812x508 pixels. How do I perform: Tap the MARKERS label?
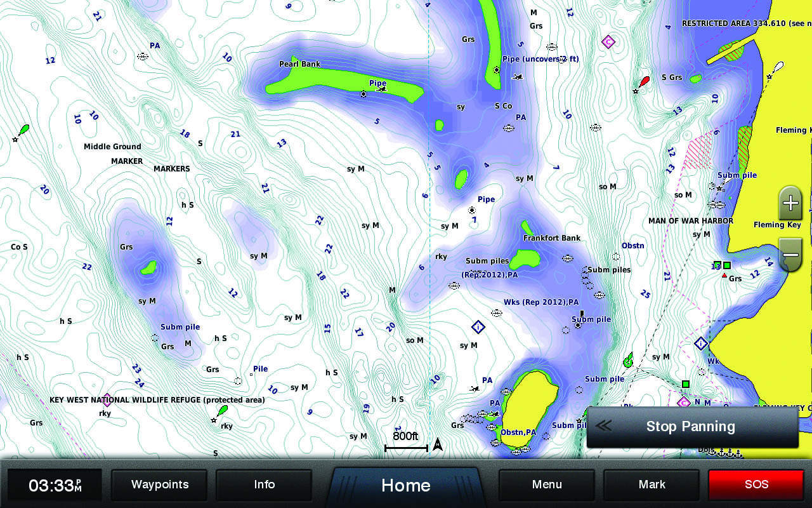[x=172, y=169]
